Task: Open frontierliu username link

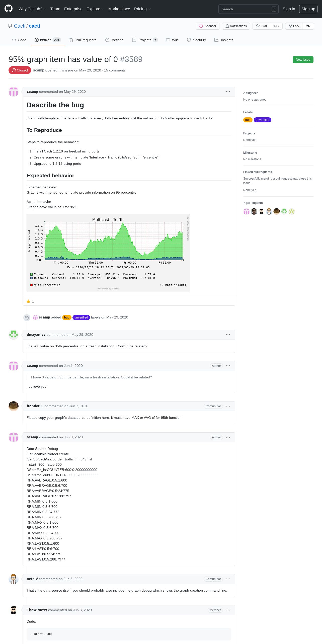Action: [35, 406]
